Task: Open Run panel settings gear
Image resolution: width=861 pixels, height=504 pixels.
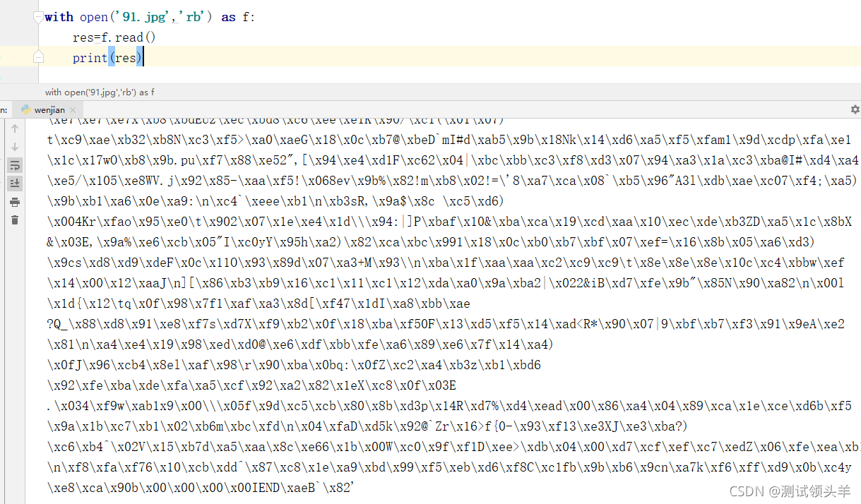Action: (855, 109)
